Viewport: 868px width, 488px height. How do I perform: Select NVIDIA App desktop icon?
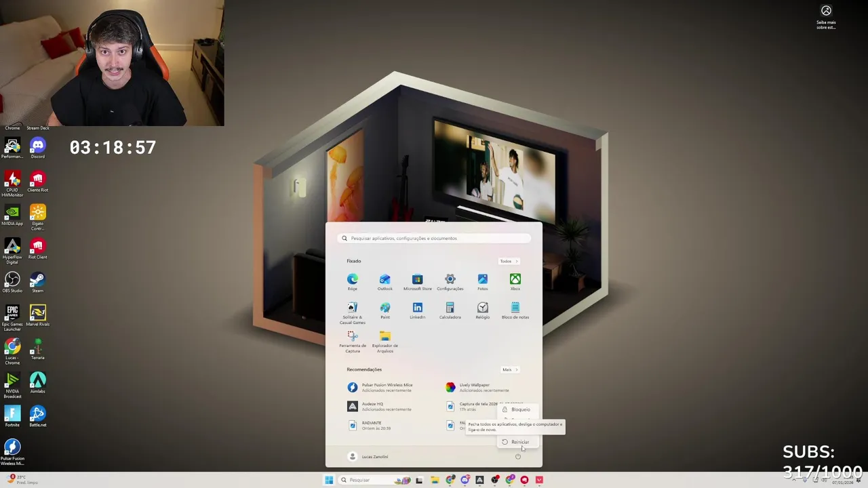point(12,215)
